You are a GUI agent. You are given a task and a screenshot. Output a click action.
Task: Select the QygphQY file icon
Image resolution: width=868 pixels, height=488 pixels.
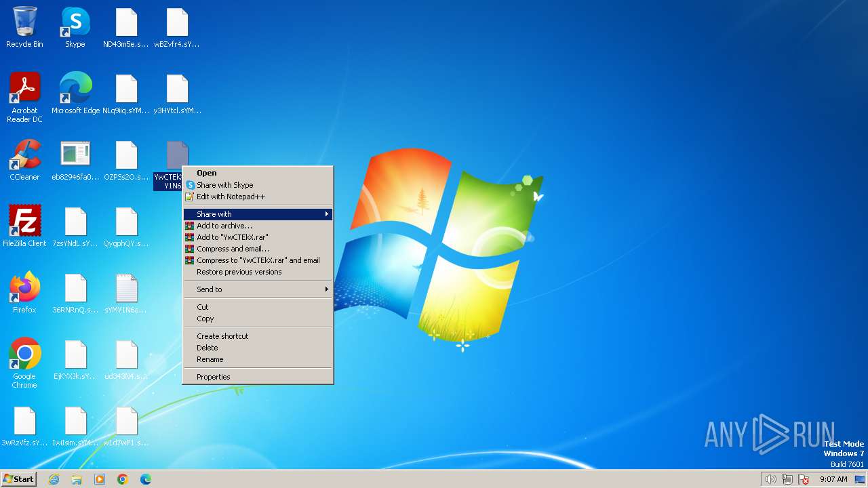(126, 227)
